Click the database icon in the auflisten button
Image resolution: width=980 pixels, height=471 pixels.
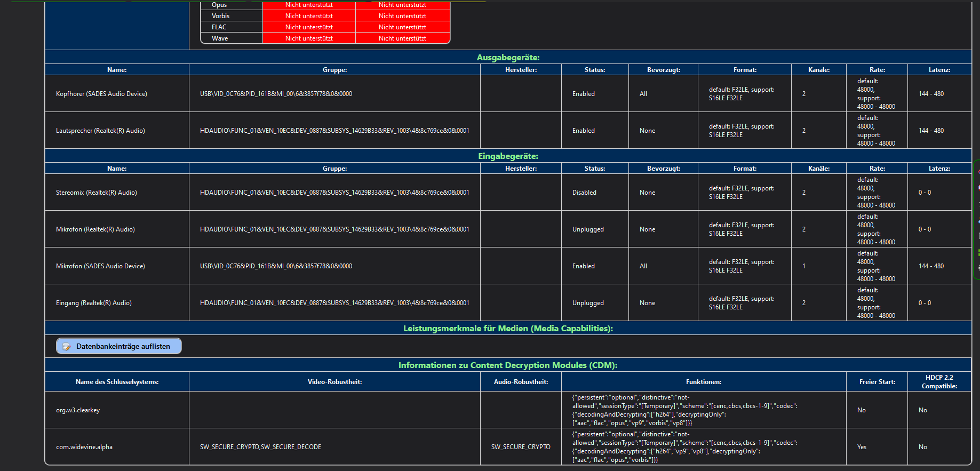[x=67, y=347]
